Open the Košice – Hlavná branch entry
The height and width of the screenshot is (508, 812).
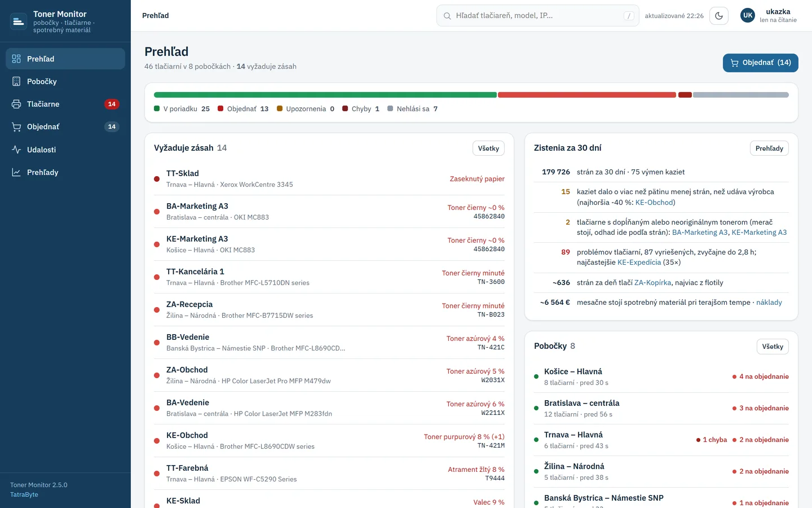[661, 376]
